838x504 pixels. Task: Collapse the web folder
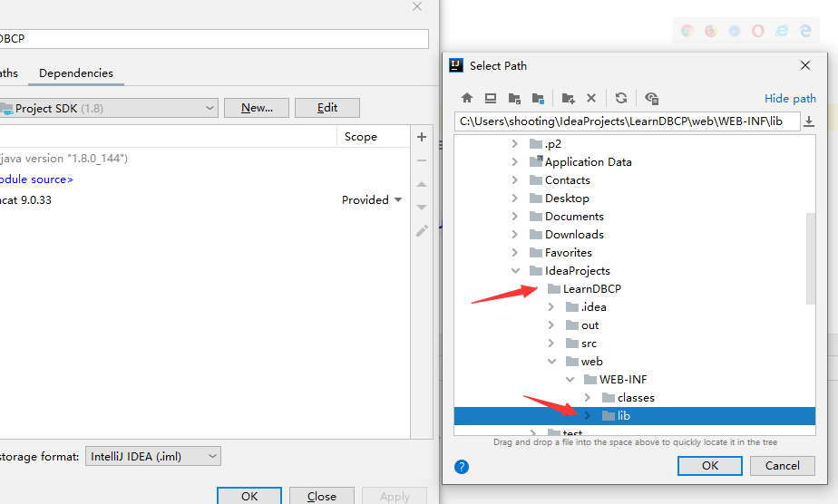(551, 362)
